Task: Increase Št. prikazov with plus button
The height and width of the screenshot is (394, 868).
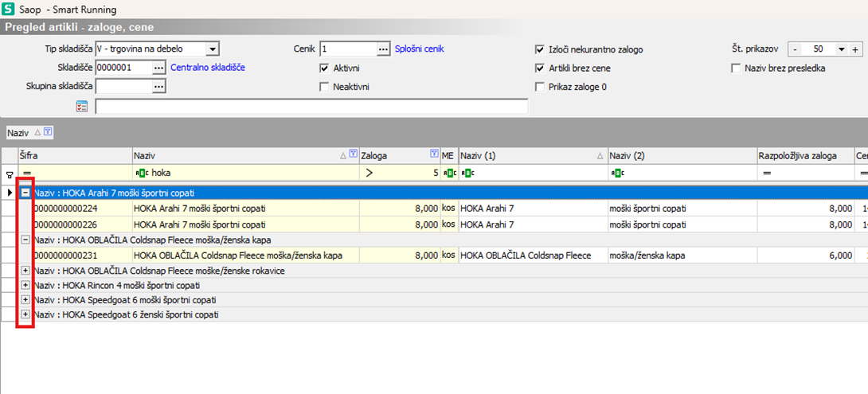Action: [x=854, y=49]
